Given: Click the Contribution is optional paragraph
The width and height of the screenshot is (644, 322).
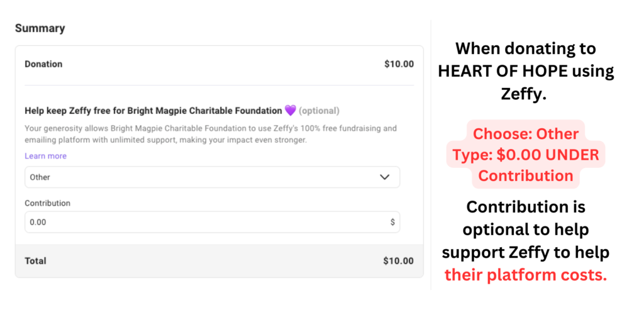Looking at the screenshot, I should 526,230.
